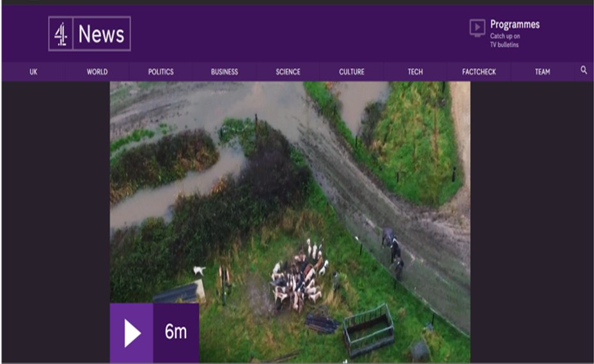Screen dimensions: 594x364
Task: Play the video with the white triangle button
Action: coord(132,333)
